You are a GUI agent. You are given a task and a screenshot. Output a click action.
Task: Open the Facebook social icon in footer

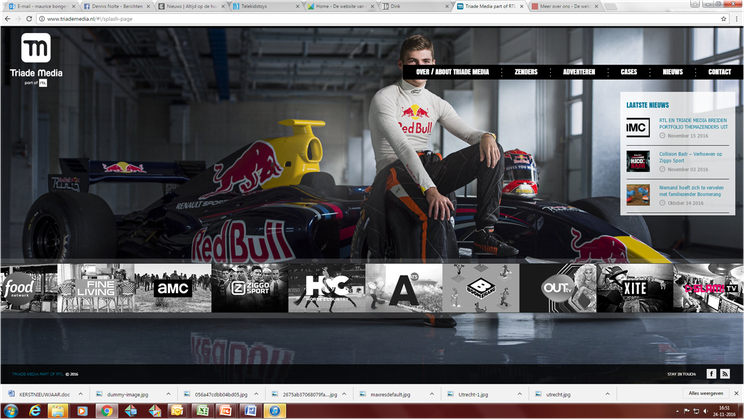tap(711, 374)
